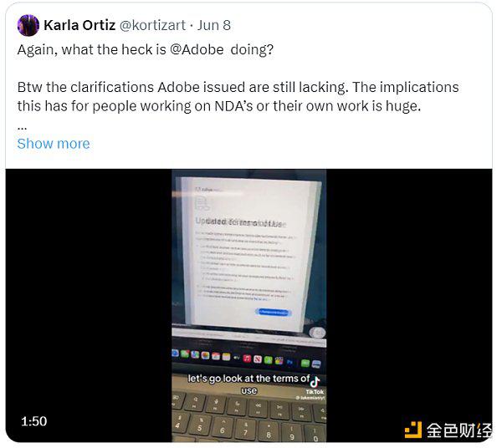Click the TikTok username watermark under the logo

tap(310, 398)
